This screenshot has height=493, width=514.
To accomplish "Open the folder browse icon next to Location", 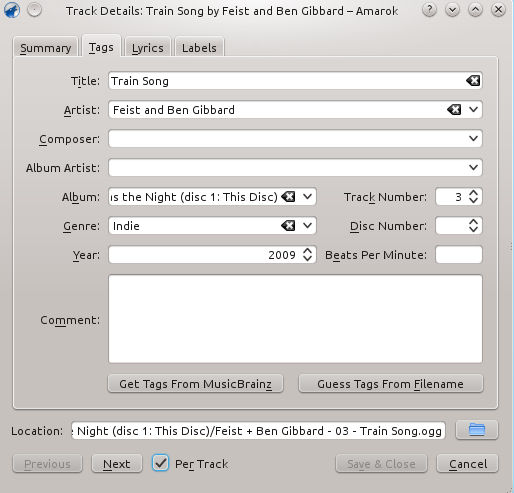I will (477, 430).
